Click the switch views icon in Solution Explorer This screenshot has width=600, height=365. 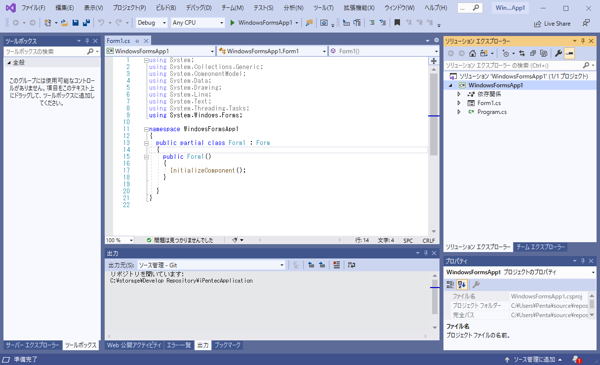484,54
